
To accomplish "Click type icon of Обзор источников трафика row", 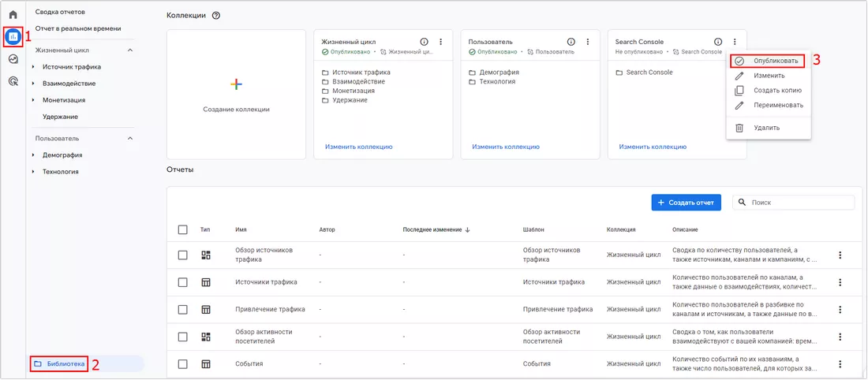I will 206,255.
